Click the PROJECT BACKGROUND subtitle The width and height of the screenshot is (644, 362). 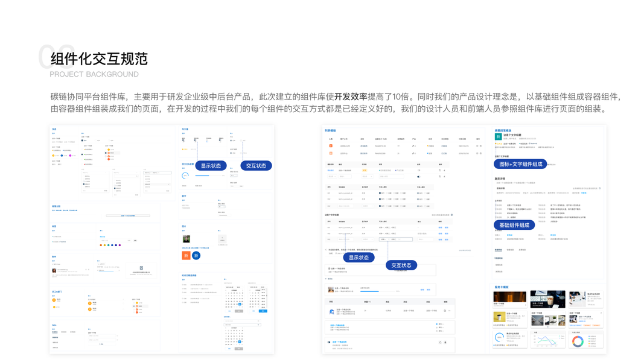pos(94,74)
